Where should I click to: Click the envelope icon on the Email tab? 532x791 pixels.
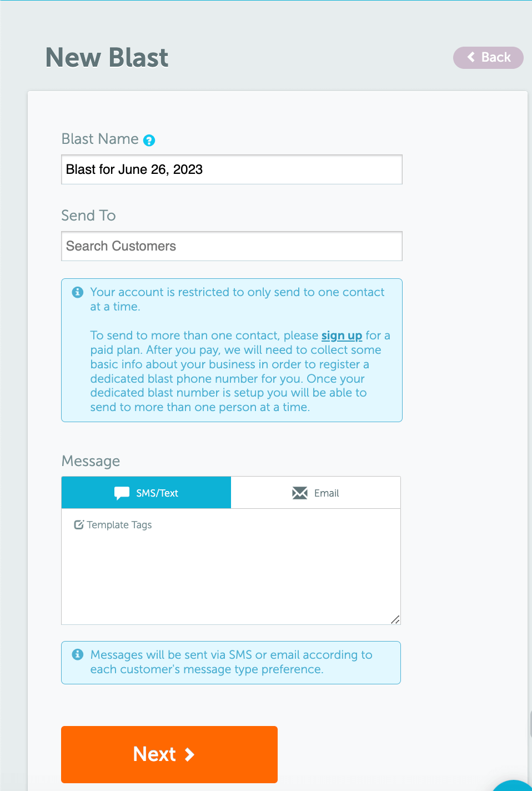pos(299,492)
